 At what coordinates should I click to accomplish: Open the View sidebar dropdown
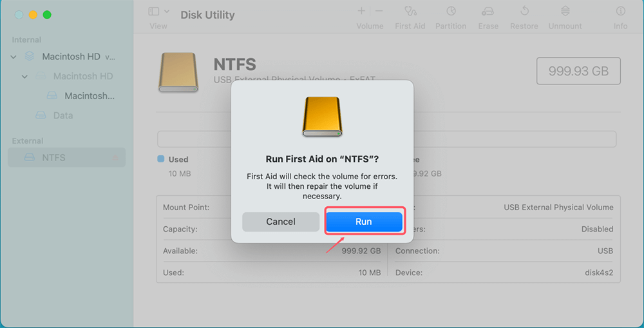click(x=158, y=12)
